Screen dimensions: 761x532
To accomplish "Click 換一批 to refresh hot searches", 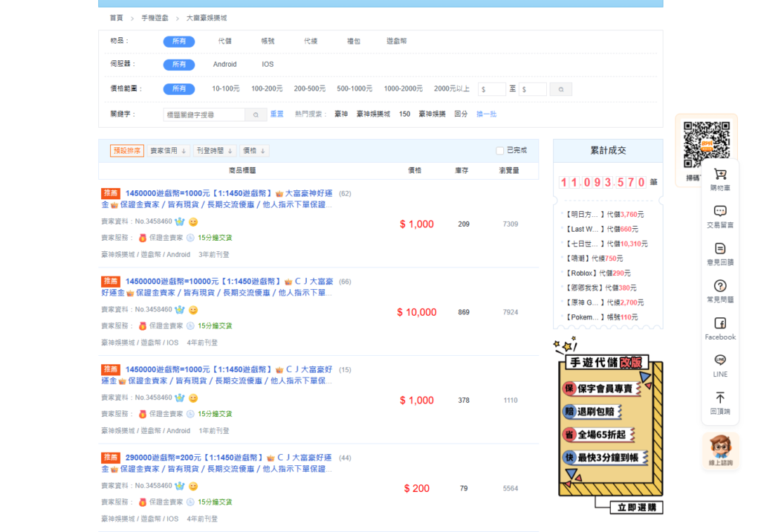I will (x=486, y=114).
